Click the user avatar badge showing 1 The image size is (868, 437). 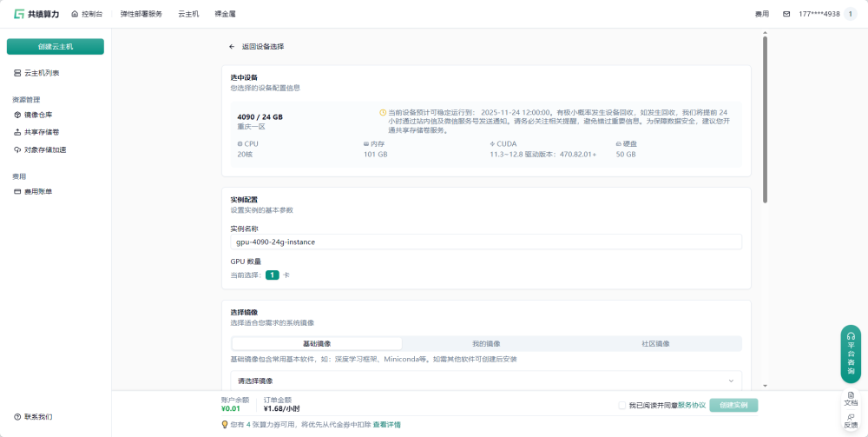[851, 14]
